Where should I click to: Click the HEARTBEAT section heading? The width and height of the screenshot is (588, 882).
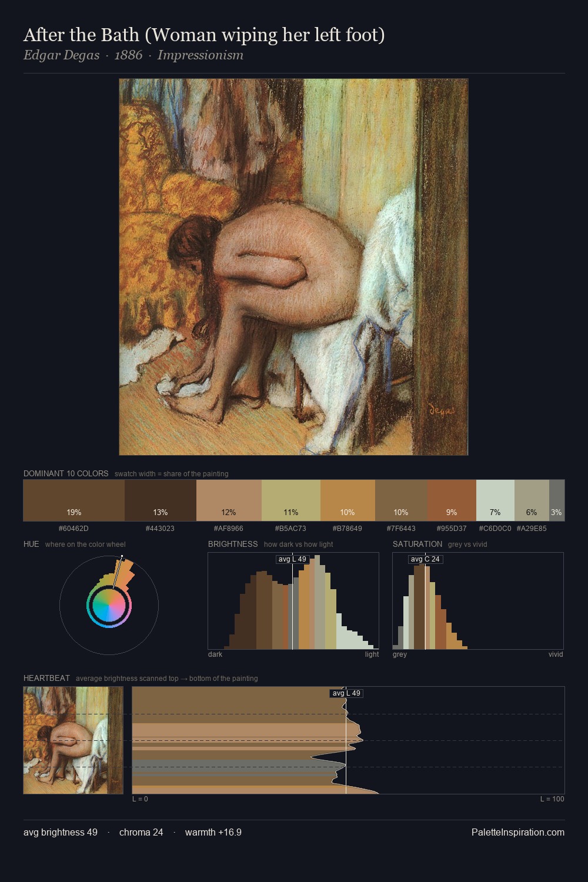[x=46, y=679]
